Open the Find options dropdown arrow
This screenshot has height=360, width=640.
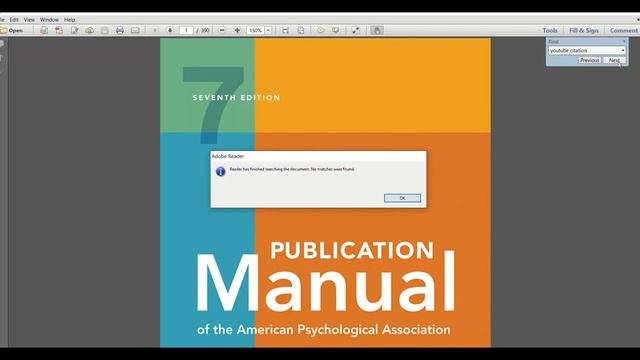tap(623, 51)
